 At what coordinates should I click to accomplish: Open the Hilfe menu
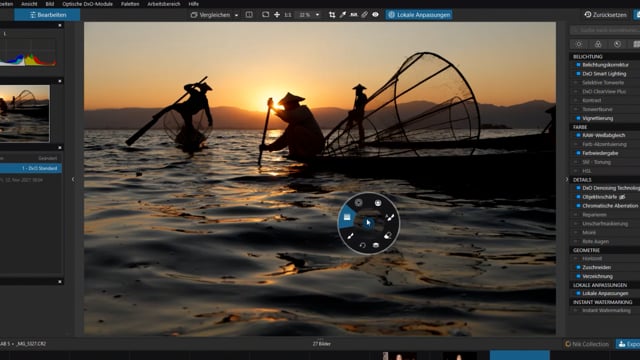tap(193, 4)
